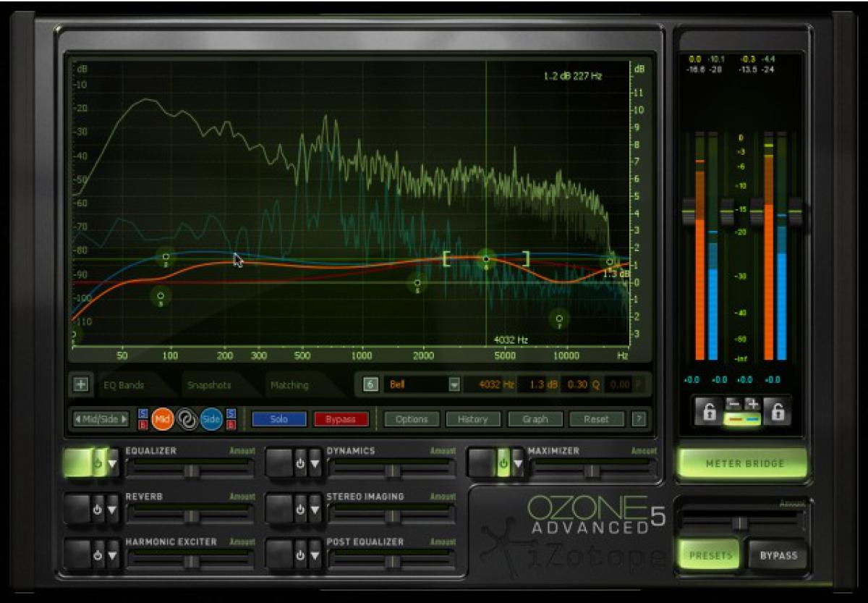This screenshot has height=603, width=868.
Task: Open the Reverb module preset arrow
Action: pyautogui.click(x=113, y=509)
